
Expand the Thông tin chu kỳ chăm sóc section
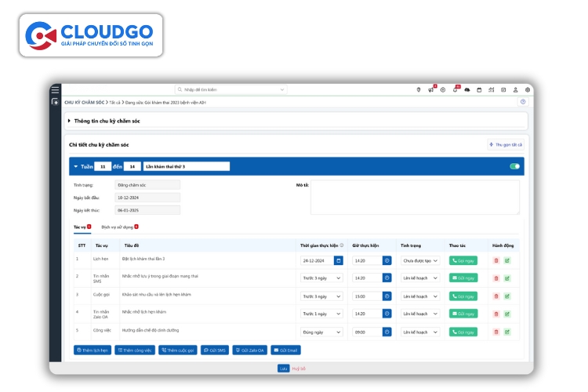(x=69, y=121)
